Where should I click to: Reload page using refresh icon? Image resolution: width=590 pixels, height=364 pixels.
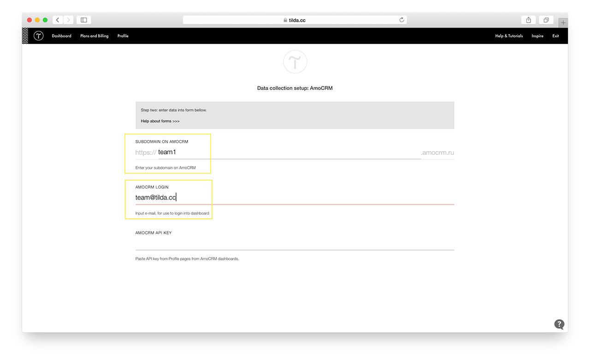(401, 20)
